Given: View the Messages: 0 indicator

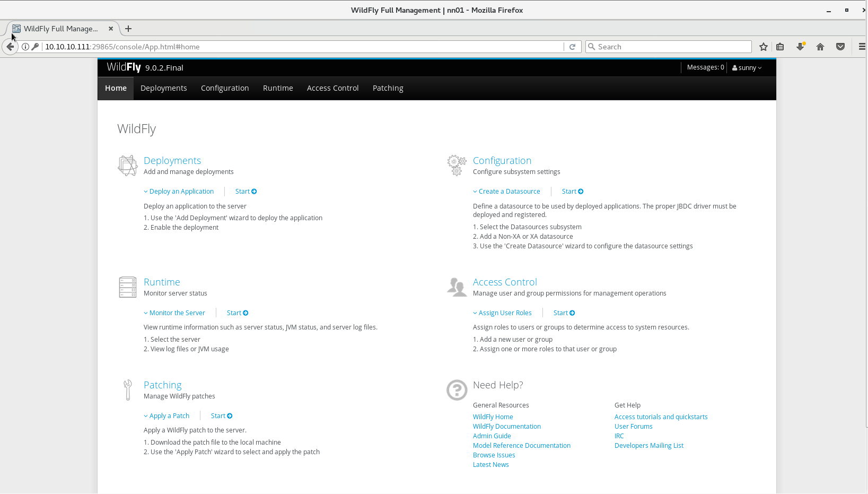Looking at the screenshot, I should point(705,67).
